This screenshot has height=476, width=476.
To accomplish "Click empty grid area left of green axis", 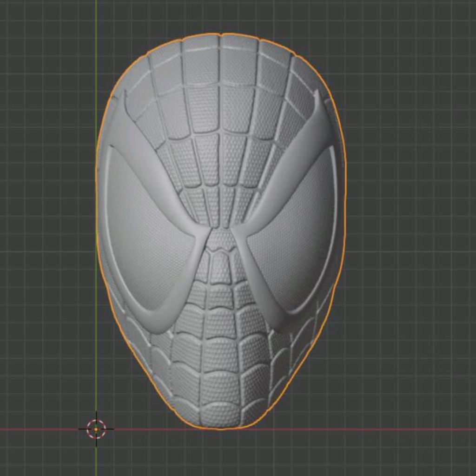I will (46, 212).
